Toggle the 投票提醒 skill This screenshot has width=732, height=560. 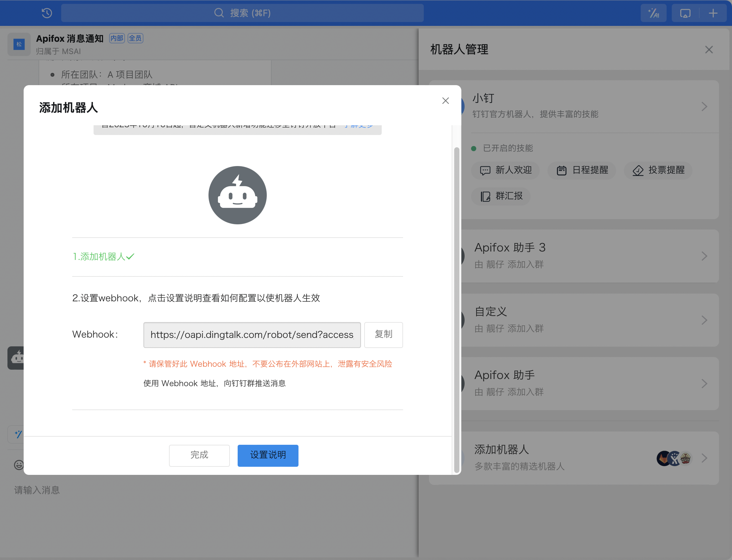pyautogui.click(x=658, y=170)
